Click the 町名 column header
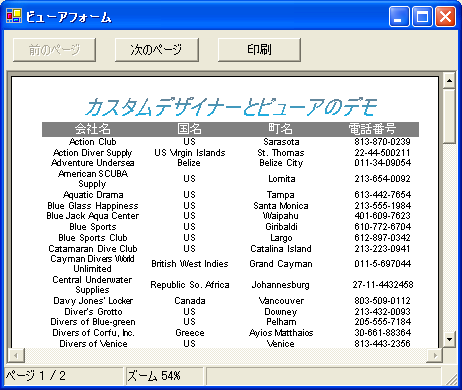 281,129
